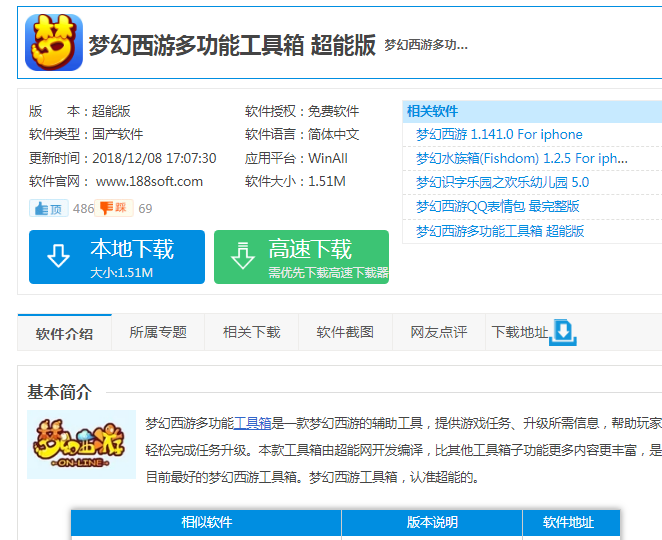Viewport: 662px width, 540px height.
Task: Switch to the 所属专题 tab
Action: coord(158,332)
